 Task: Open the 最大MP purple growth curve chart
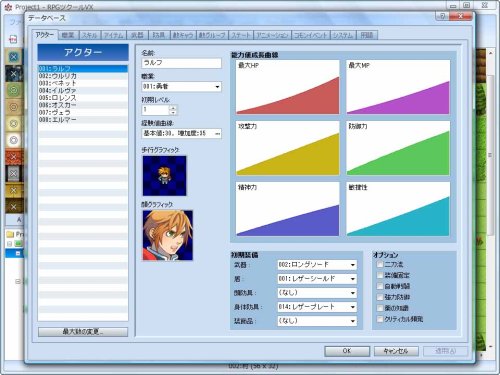point(398,87)
